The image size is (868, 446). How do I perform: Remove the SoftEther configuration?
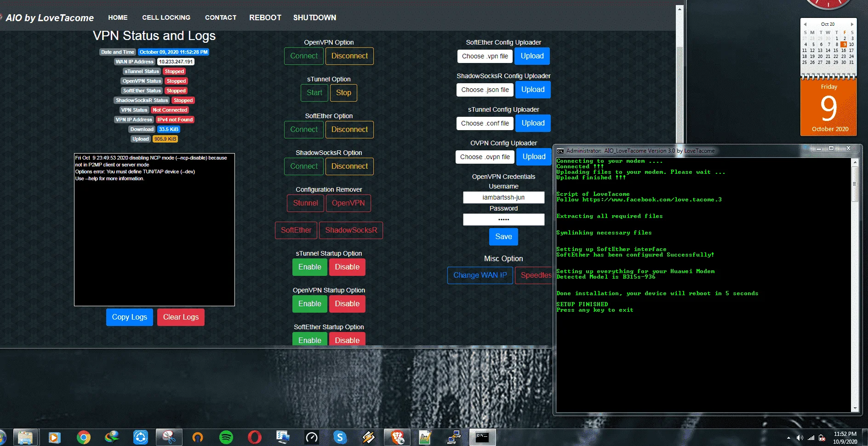[x=296, y=230]
